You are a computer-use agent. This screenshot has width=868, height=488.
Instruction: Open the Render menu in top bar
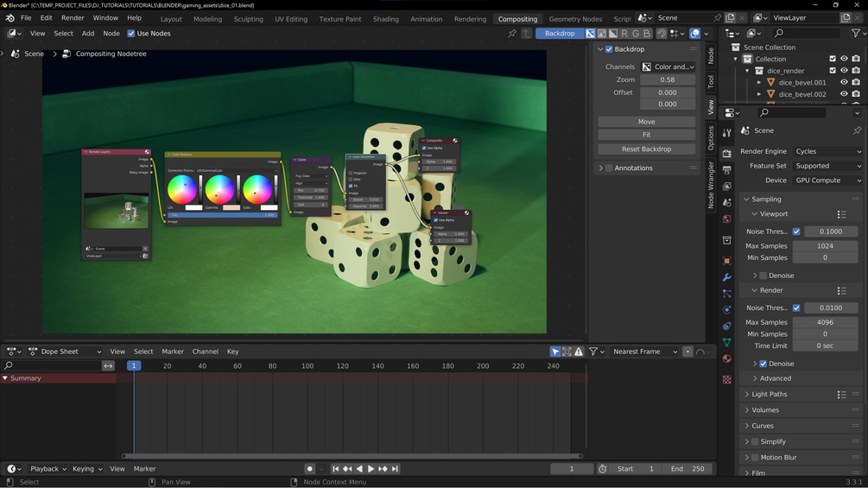(x=73, y=18)
